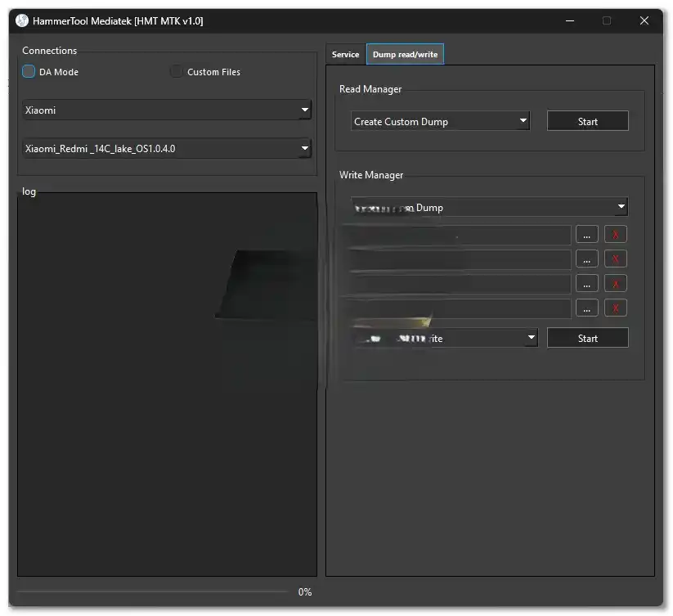The image size is (673, 616).
Task: Click the fourth Write Manager file path field
Action: (x=460, y=308)
